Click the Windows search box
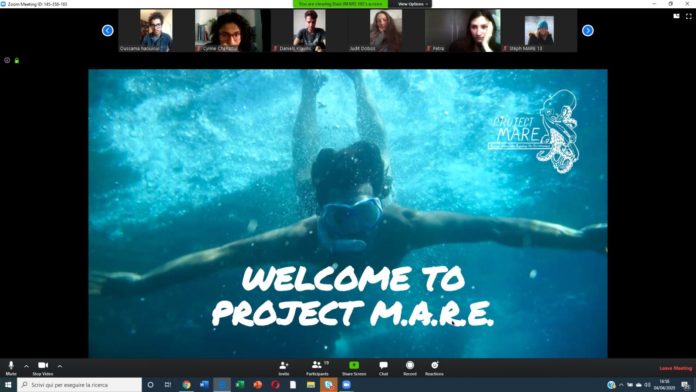The image size is (696, 392). point(80,384)
